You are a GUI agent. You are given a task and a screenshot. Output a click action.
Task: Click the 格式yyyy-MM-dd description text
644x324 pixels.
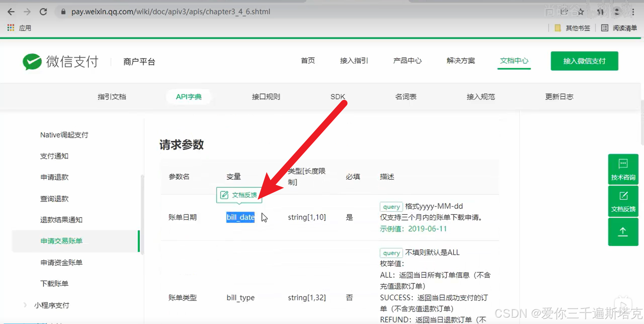(434, 206)
